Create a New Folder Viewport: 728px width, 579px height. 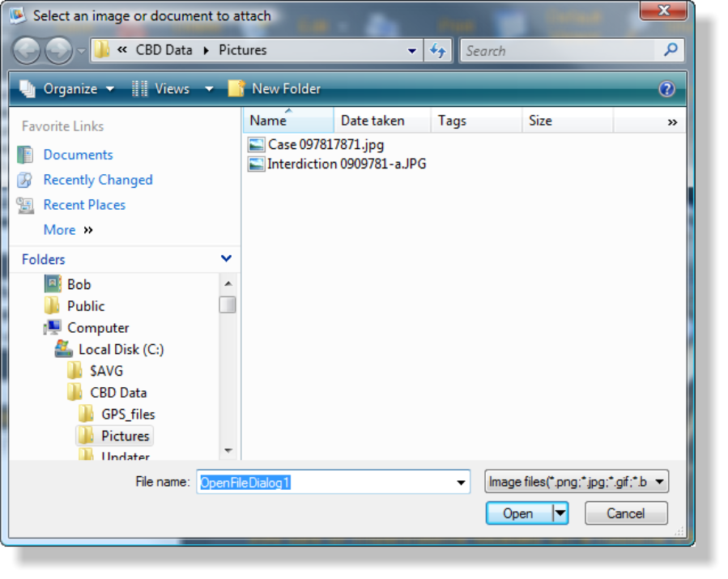(274, 89)
